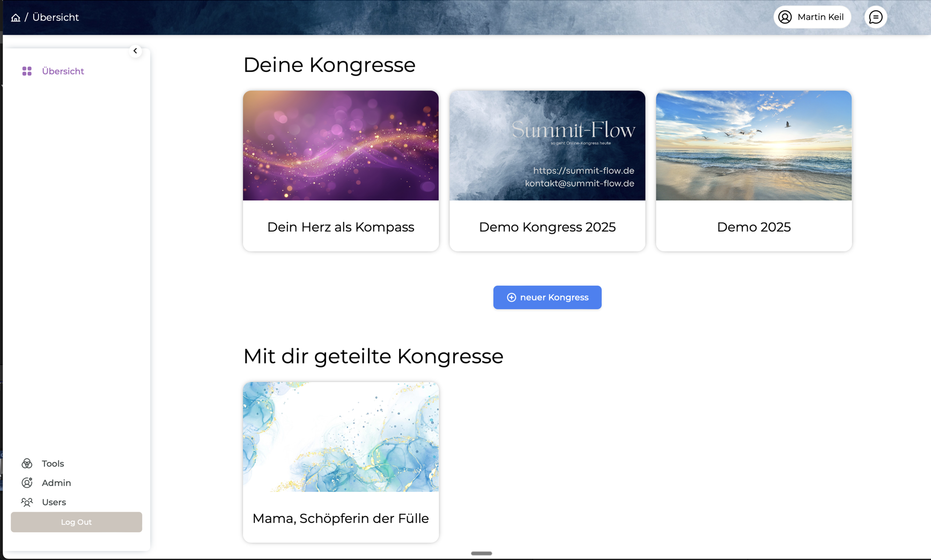
Task: Go to the Admin section
Action: [56, 483]
